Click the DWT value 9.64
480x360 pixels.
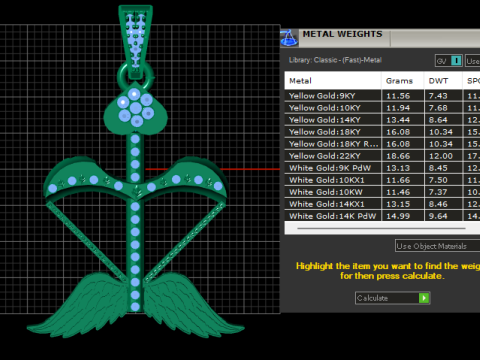(438, 216)
